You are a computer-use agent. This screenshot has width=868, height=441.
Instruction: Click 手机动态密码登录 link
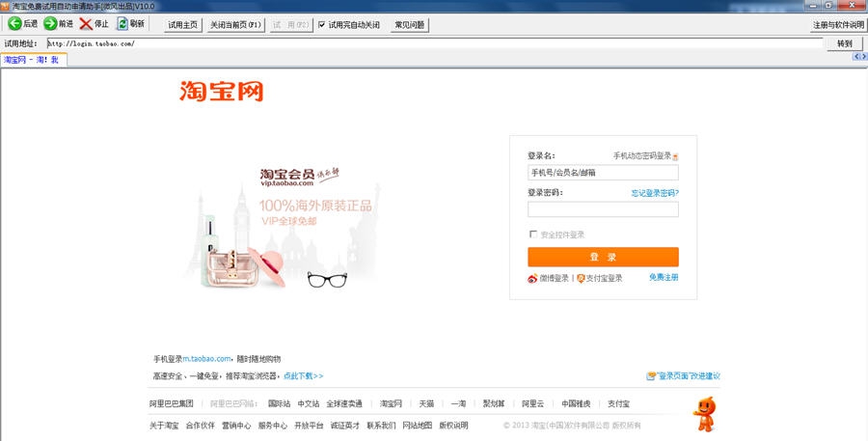point(642,155)
